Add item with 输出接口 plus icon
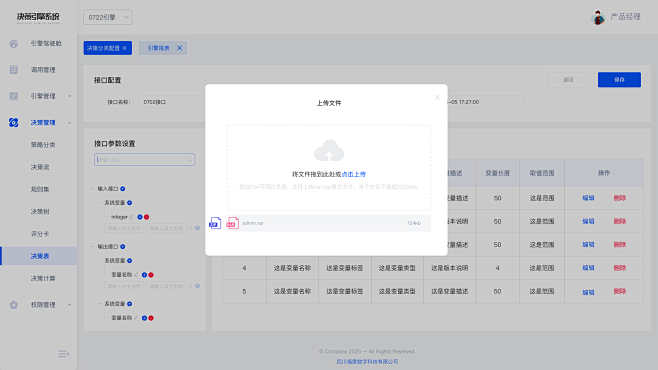658x370 pixels. coord(123,247)
